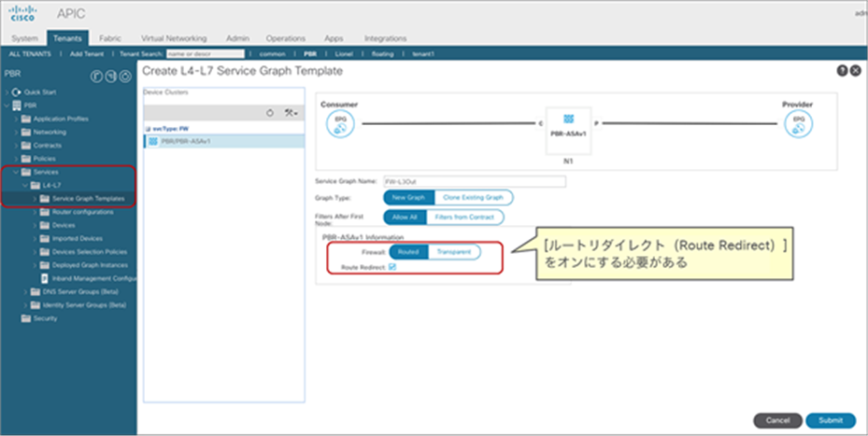Click the third round icon beside PBR heading
Viewport: 868px width, 436px height.
125,77
